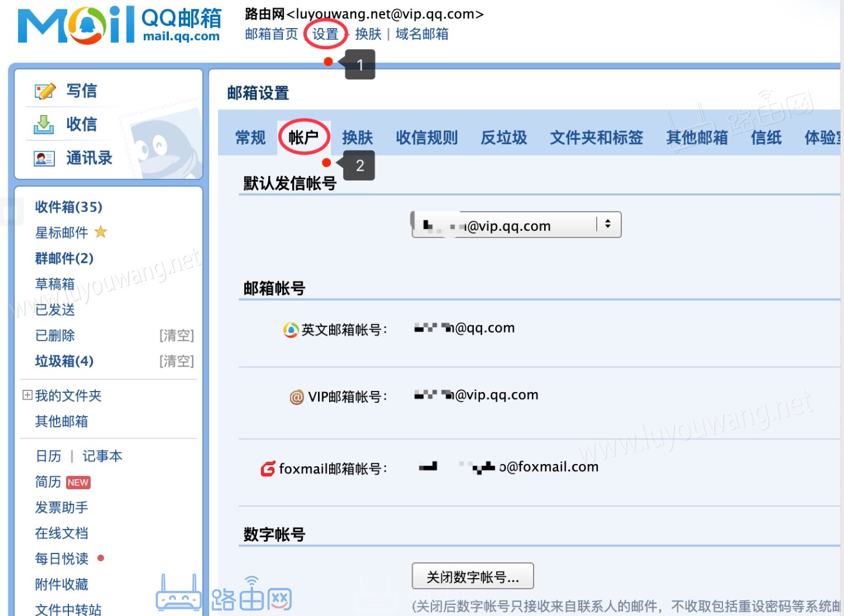Open the 收件箱(35) inbox entry
844x616 pixels.
[68, 207]
